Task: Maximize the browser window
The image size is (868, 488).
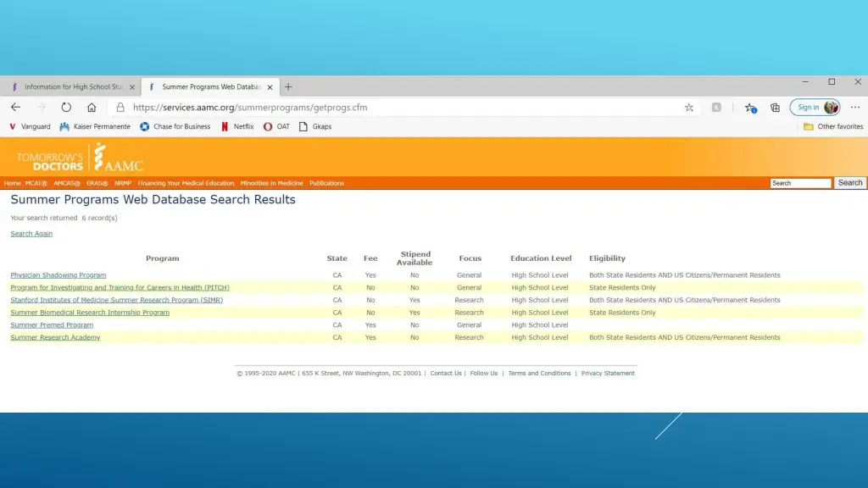Action: (x=832, y=82)
